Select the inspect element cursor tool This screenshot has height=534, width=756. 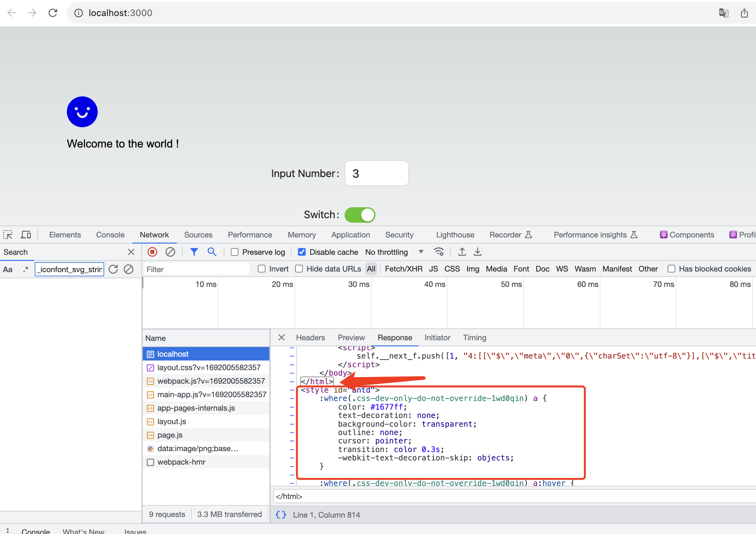point(8,235)
